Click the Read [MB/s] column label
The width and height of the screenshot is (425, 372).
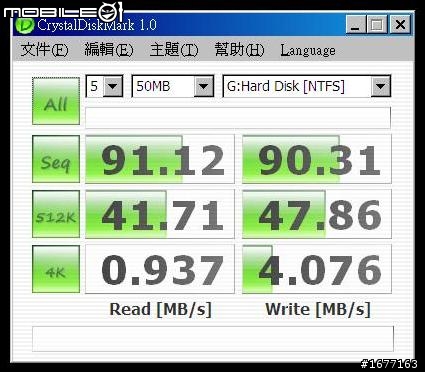(160, 309)
